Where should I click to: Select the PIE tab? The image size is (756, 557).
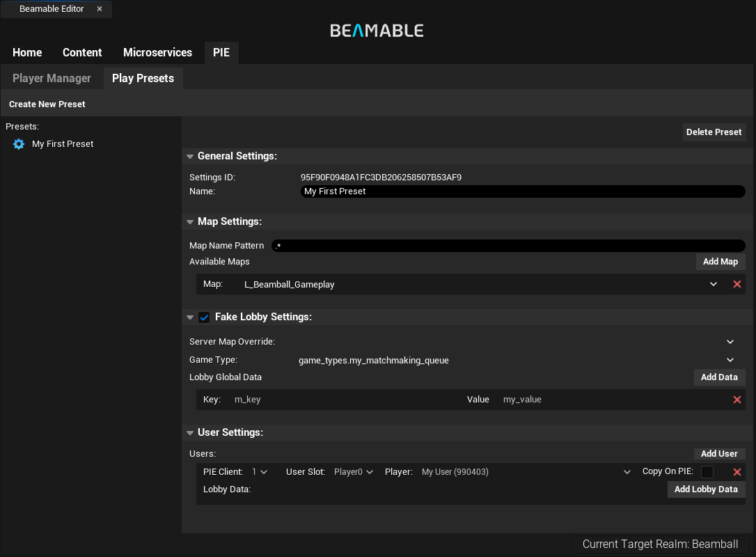pos(221,52)
